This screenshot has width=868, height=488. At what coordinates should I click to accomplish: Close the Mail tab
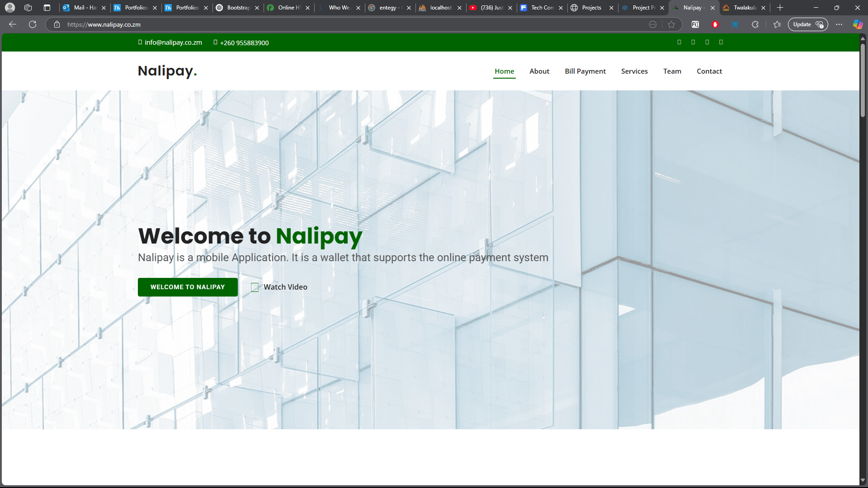(104, 8)
